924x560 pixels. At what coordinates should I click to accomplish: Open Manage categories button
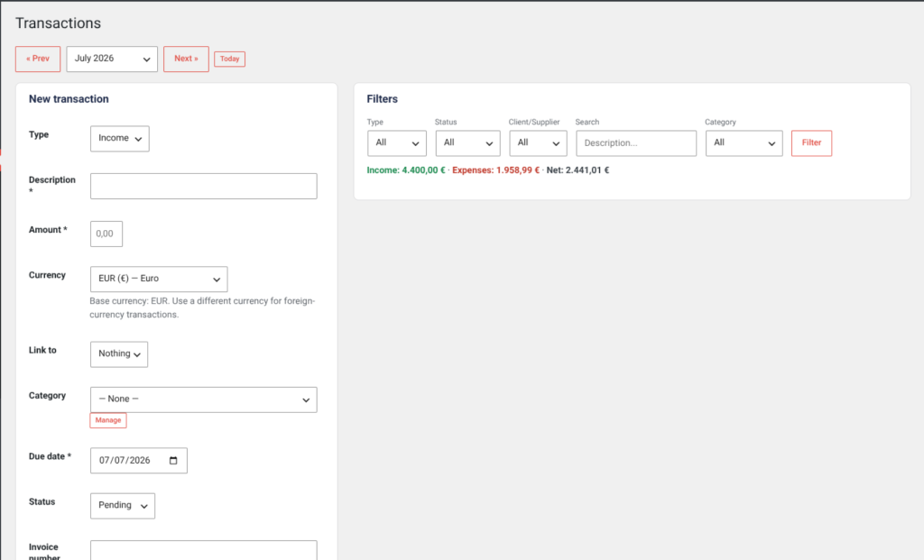(108, 420)
